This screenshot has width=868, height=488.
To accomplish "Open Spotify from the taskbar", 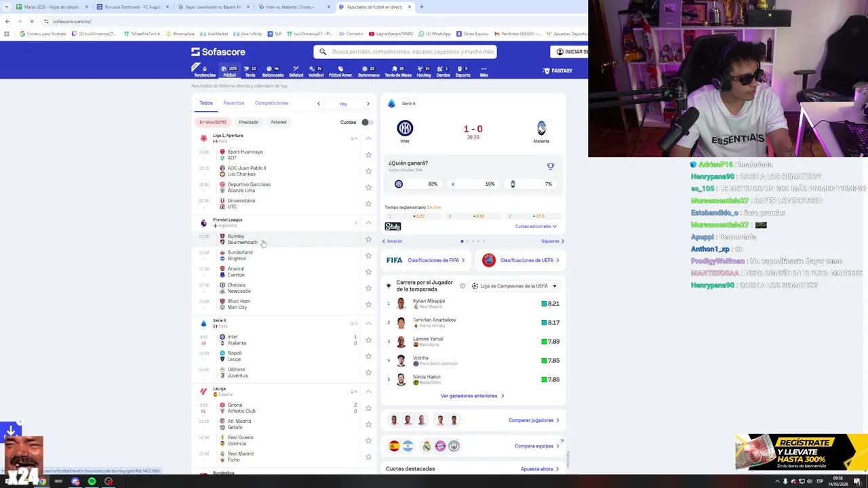I will coord(92,481).
